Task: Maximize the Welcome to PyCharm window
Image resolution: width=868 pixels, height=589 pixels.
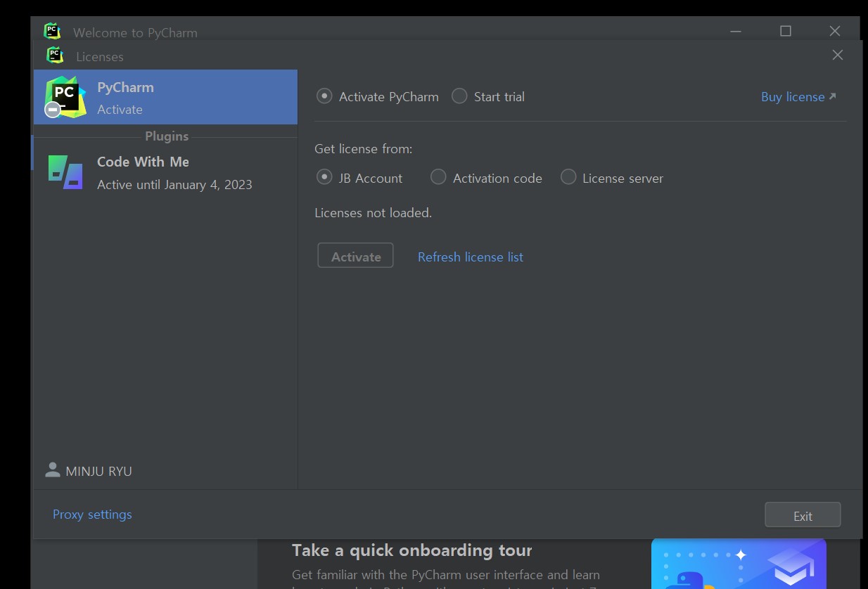Action: (786, 31)
